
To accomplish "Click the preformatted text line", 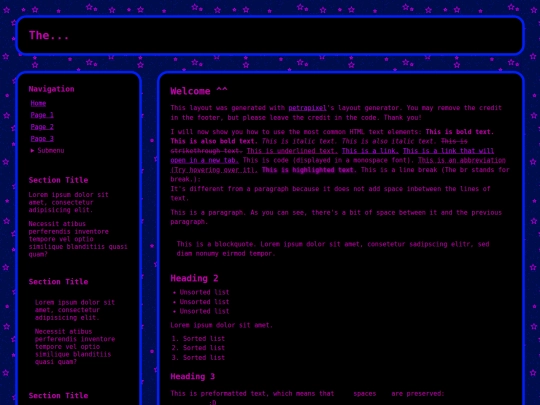I will [x=308, y=394].
